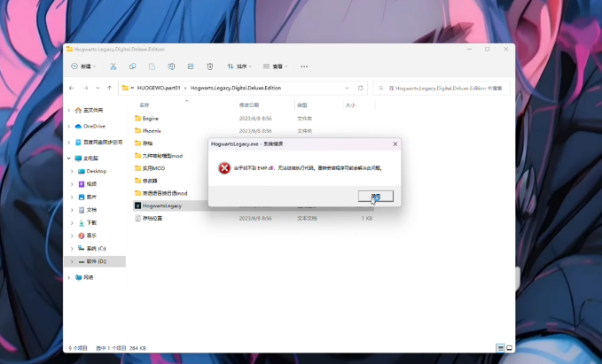Switch to the details view layout icon
This screenshot has height=364, width=602.
pos(500,348)
